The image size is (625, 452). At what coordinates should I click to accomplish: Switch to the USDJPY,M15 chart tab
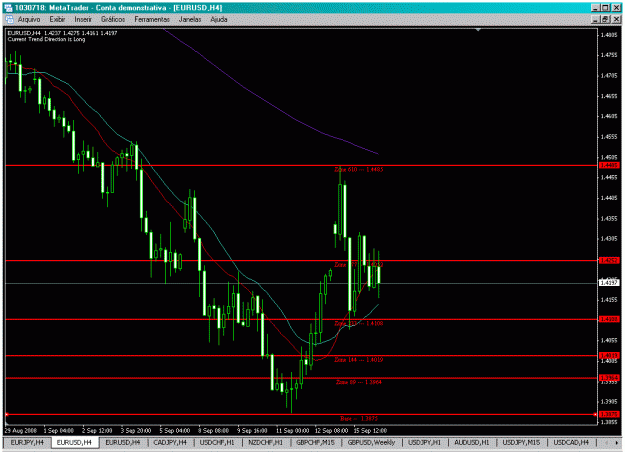click(x=521, y=442)
